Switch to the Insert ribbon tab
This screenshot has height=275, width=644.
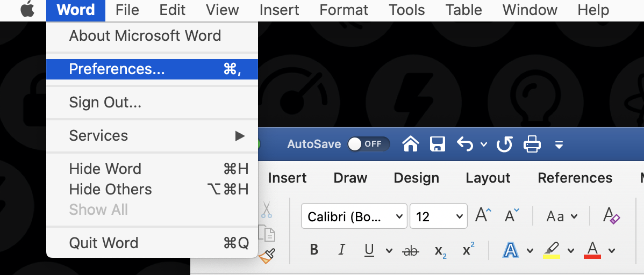pos(287,178)
